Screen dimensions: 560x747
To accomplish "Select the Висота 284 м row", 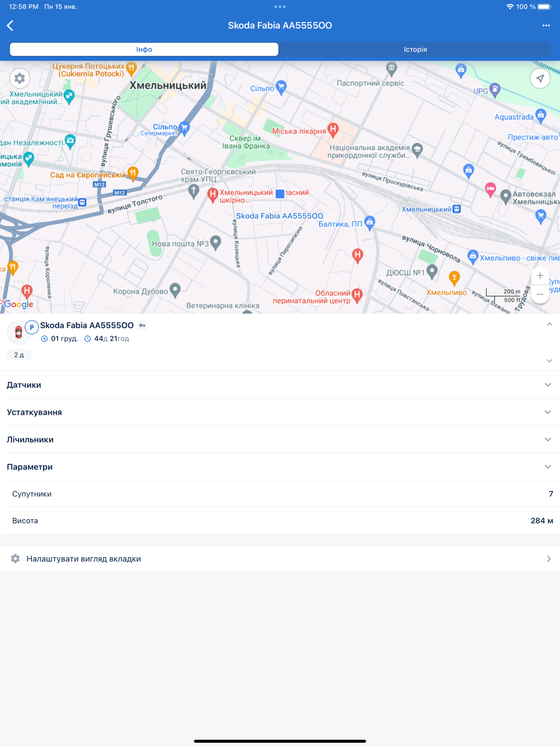I will pyautogui.click(x=280, y=521).
